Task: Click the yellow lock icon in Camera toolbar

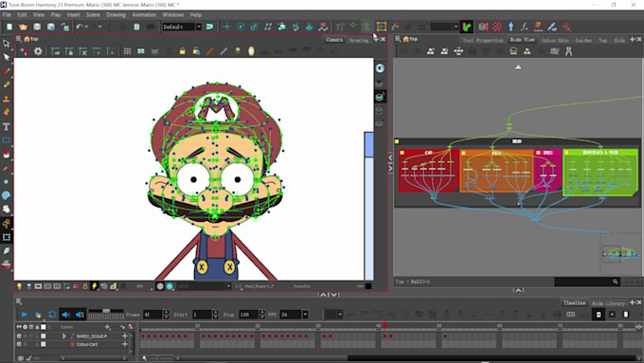Action: [183, 51]
